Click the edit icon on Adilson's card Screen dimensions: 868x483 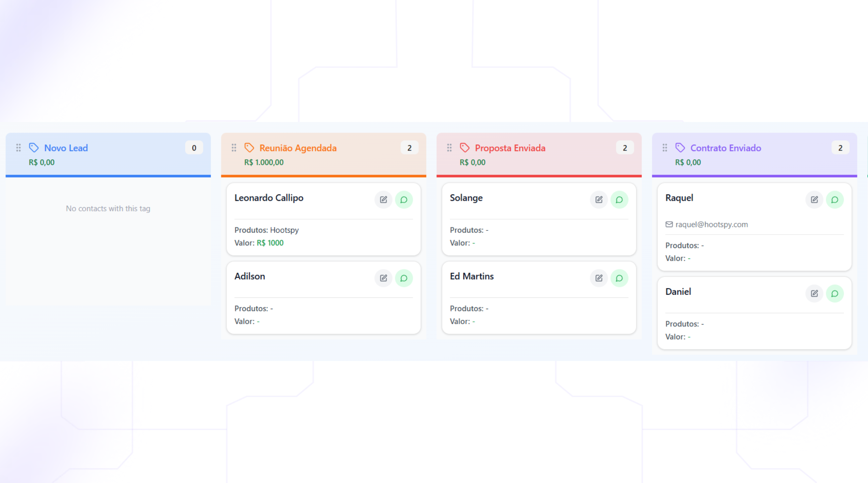[x=383, y=278]
